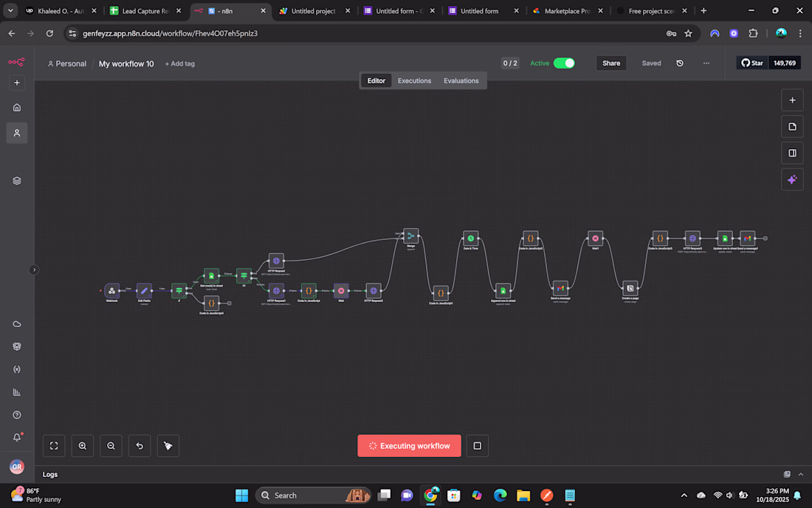Create a new item from the sidebar plus
812x508 pixels.
[x=17, y=83]
